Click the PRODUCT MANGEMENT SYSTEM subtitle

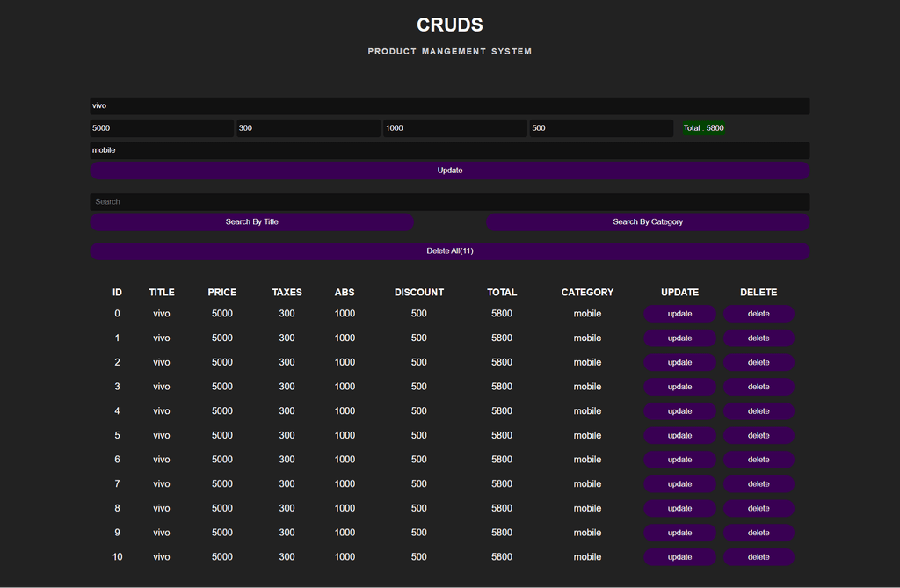coord(449,51)
